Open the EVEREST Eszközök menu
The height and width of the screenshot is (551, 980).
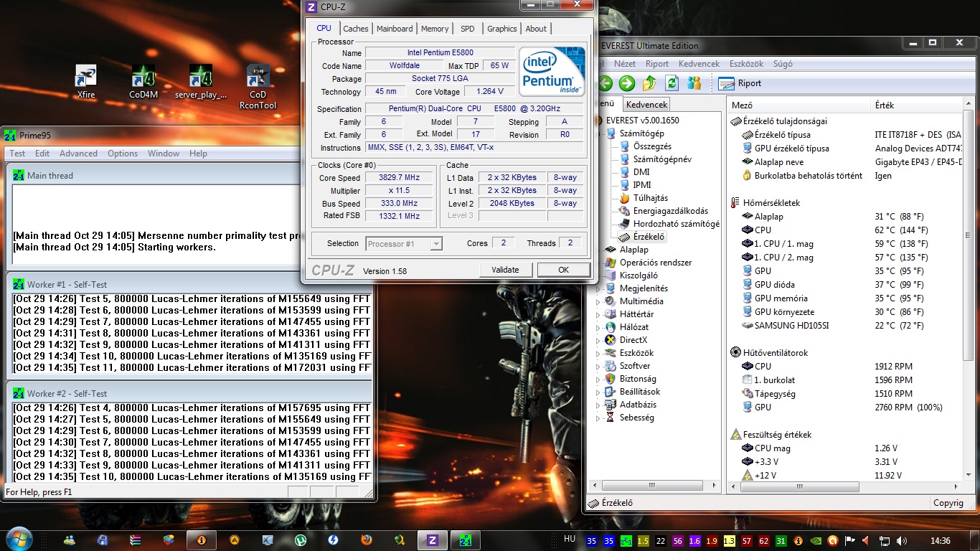tap(746, 64)
